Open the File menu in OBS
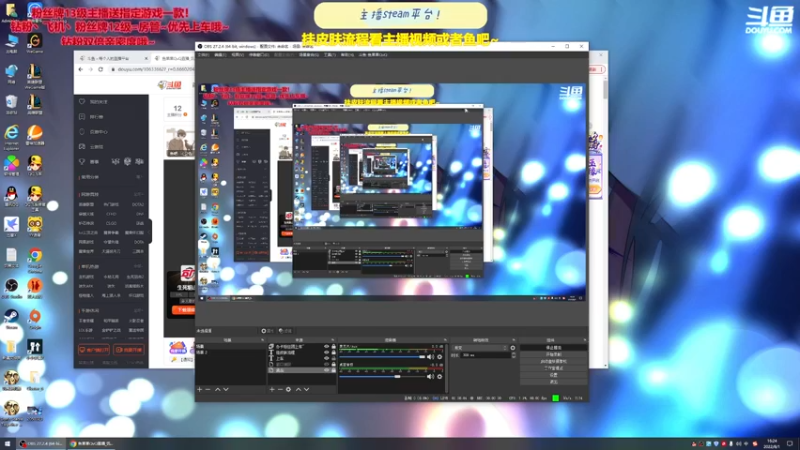The height and width of the screenshot is (450, 800). [x=203, y=55]
